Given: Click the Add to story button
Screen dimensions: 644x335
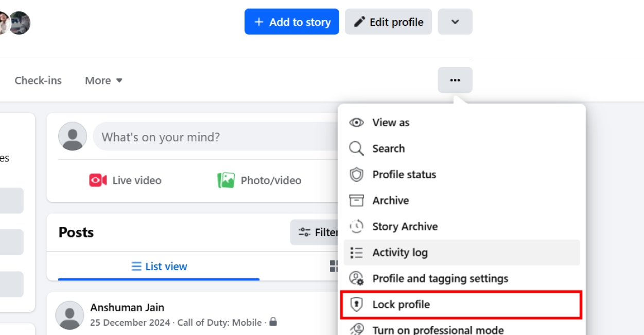Looking at the screenshot, I should click(x=291, y=22).
